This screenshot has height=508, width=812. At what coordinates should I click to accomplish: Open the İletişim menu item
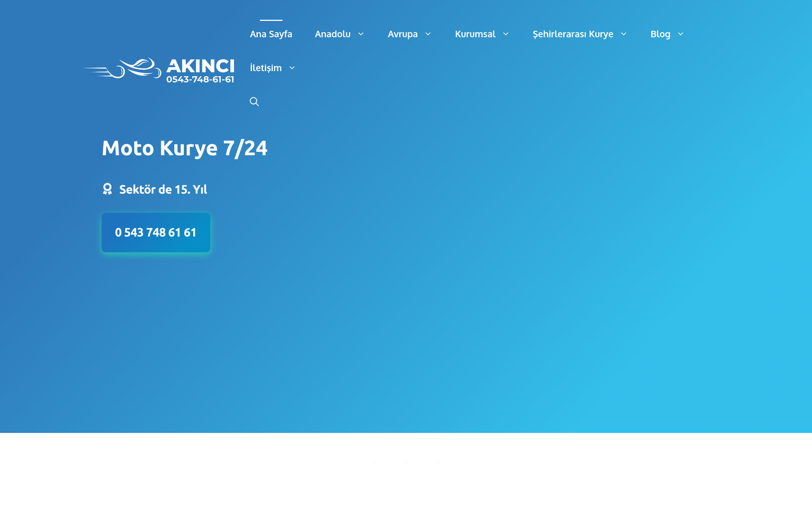click(x=266, y=68)
